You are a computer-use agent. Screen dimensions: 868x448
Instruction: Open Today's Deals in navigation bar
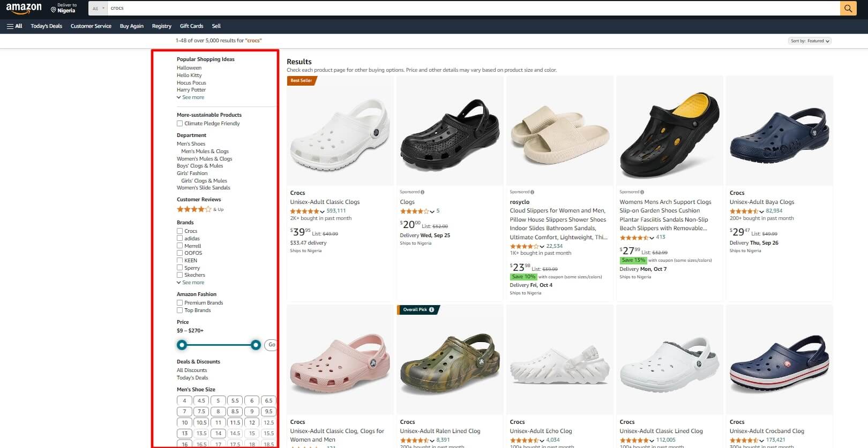(46, 26)
